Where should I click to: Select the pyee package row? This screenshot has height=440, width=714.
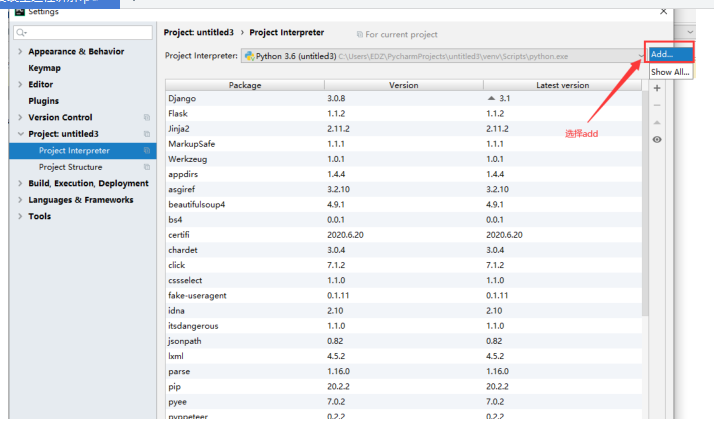pyautogui.click(x=403, y=402)
